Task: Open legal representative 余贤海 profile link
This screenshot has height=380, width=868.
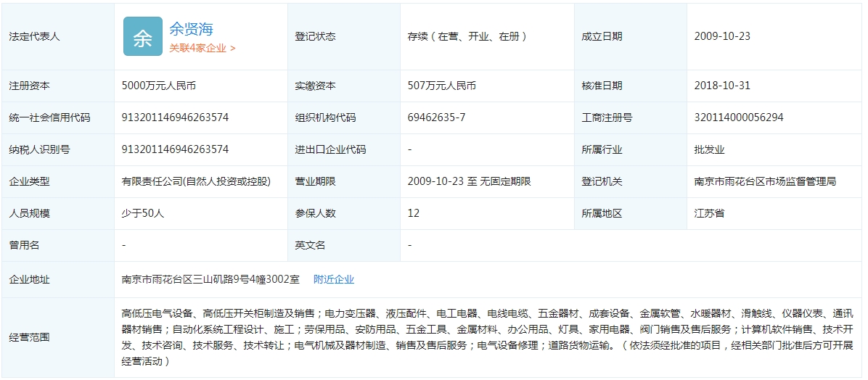Action: [191, 29]
